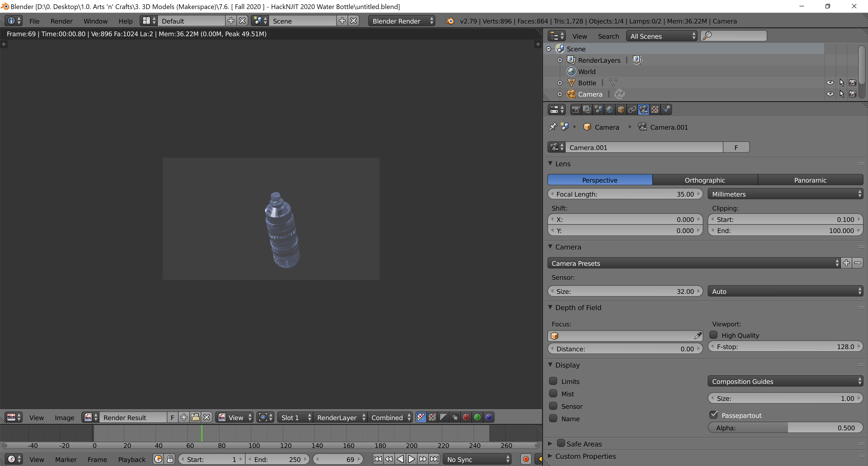Click the F fake user button for Camera.001

point(736,147)
